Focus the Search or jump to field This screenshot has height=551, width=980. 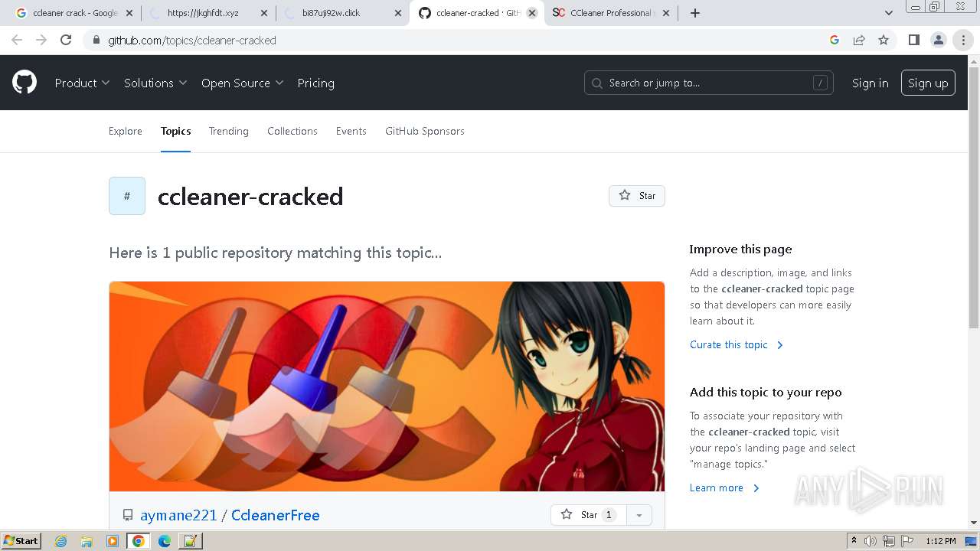(x=708, y=83)
